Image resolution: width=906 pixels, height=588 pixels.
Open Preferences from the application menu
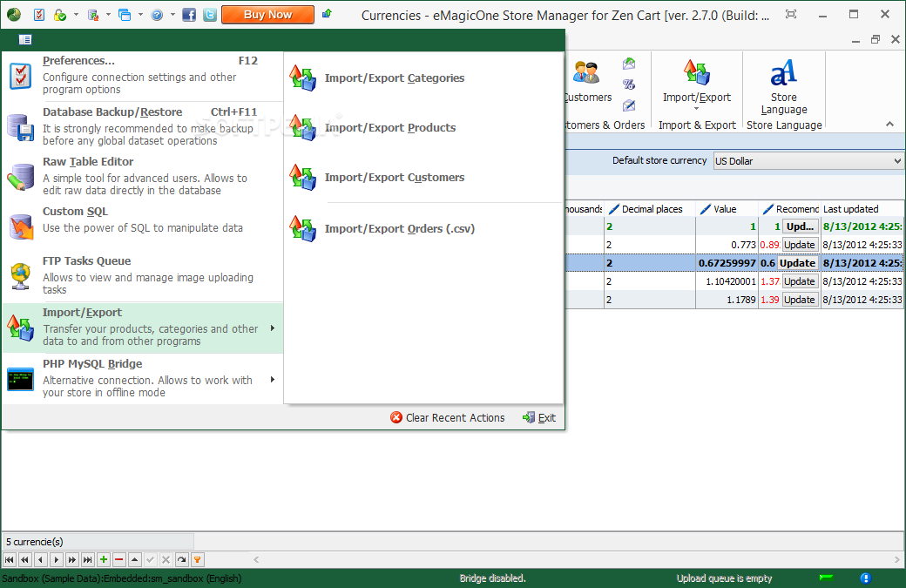pyautogui.click(x=143, y=75)
